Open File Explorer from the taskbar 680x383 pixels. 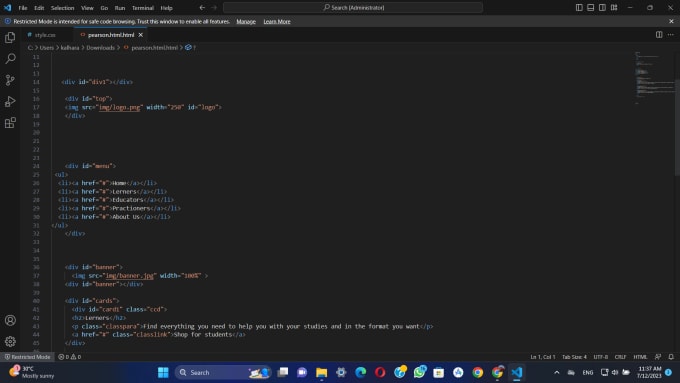coord(321,373)
